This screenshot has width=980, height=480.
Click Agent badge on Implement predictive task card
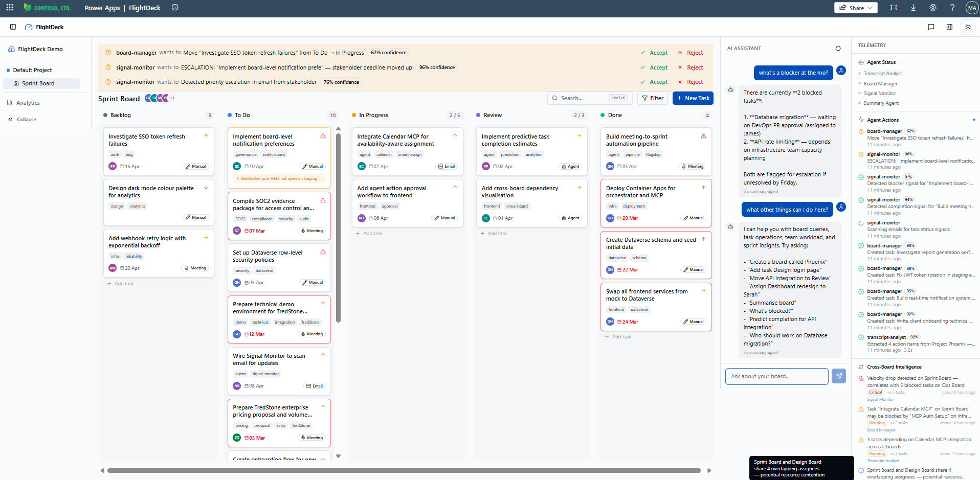[x=570, y=166]
